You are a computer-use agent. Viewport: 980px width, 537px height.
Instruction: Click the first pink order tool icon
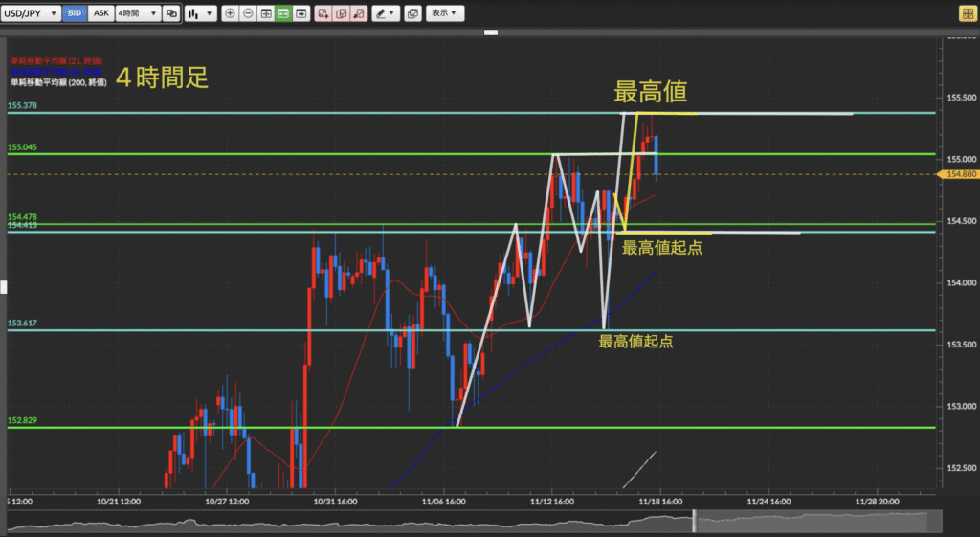click(323, 14)
